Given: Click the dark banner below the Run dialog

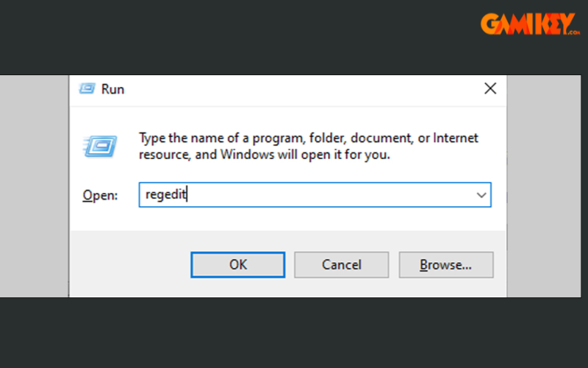Looking at the screenshot, I should [294, 333].
